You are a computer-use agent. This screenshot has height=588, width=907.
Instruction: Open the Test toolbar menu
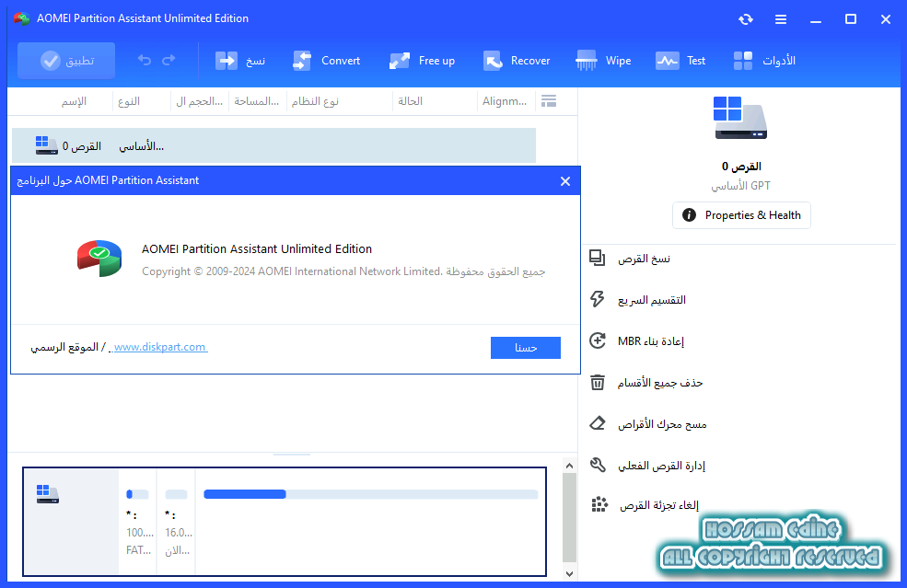680,61
